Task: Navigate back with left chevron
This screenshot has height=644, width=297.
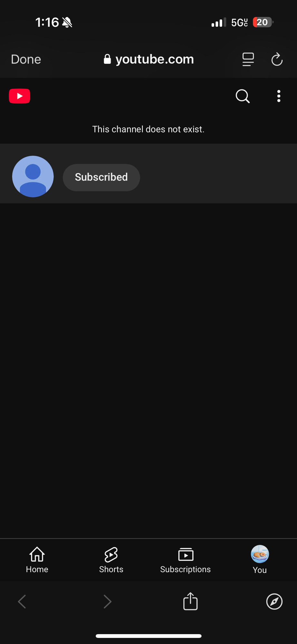Action: 22,601
